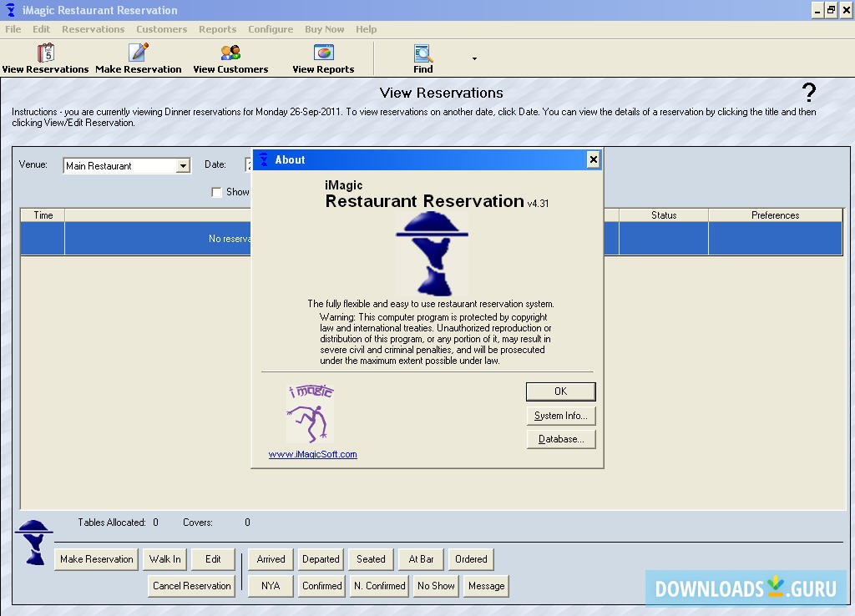Click the View Reports chart toolbar icon
Image resolution: width=855 pixels, height=616 pixels.
click(323, 52)
